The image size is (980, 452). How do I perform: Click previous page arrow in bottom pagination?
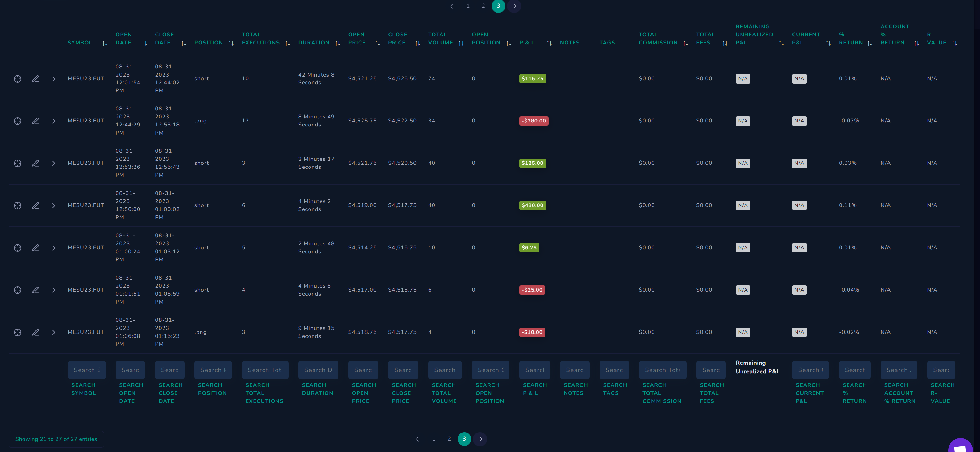(x=418, y=439)
